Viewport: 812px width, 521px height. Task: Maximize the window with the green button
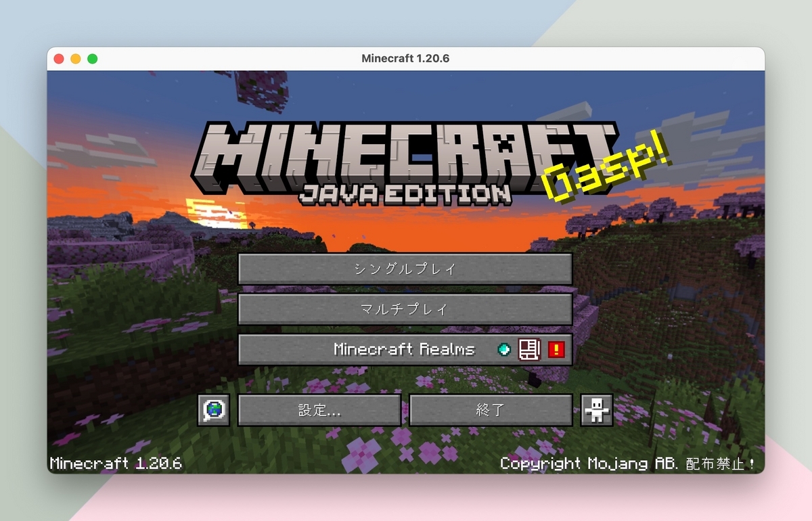93,59
